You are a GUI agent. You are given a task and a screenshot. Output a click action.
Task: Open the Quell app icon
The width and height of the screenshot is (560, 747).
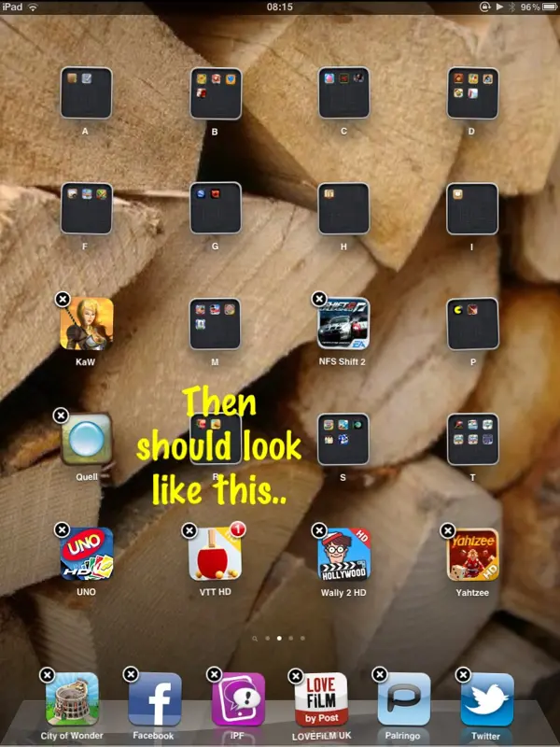tap(87, 439)
